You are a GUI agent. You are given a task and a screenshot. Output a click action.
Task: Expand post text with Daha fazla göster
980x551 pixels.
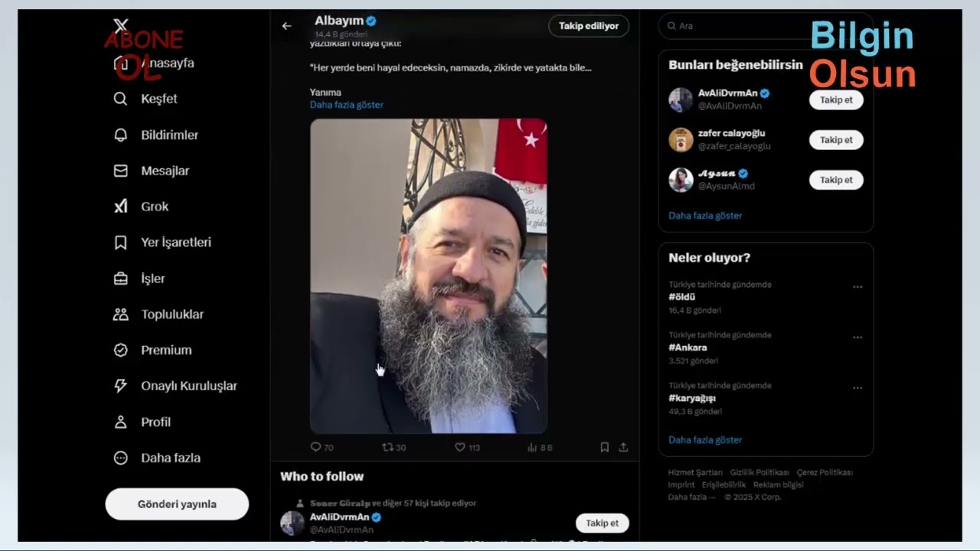[346, 105]
